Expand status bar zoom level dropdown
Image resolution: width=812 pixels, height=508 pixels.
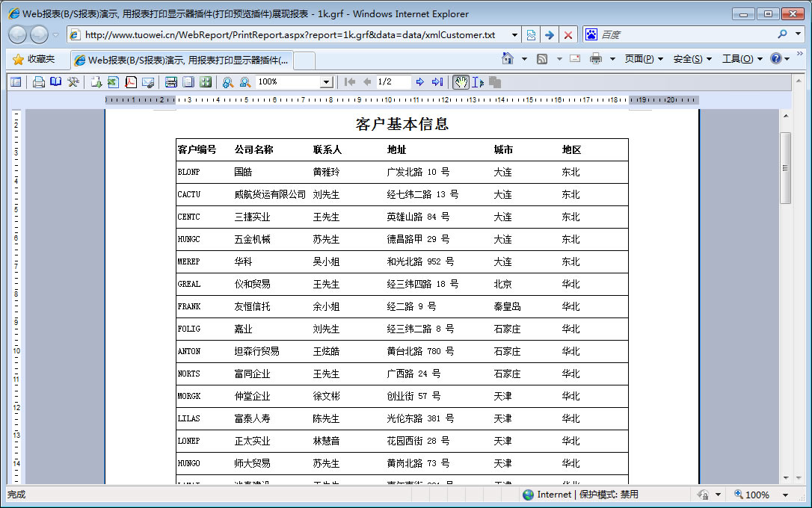(x=785, y=495)
